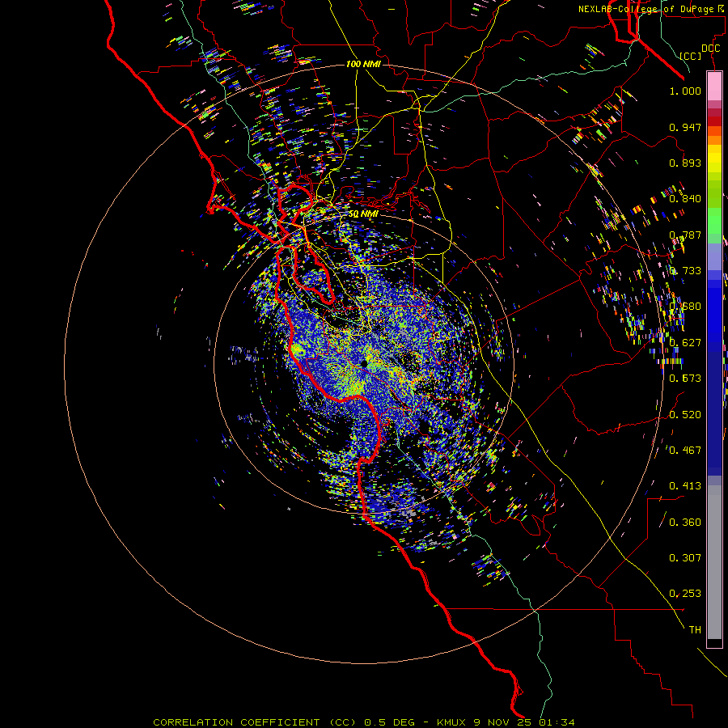Click the CORRELATION COEFFICIENT (CC) caption text
728x728 pixels.
pos(256,722)
